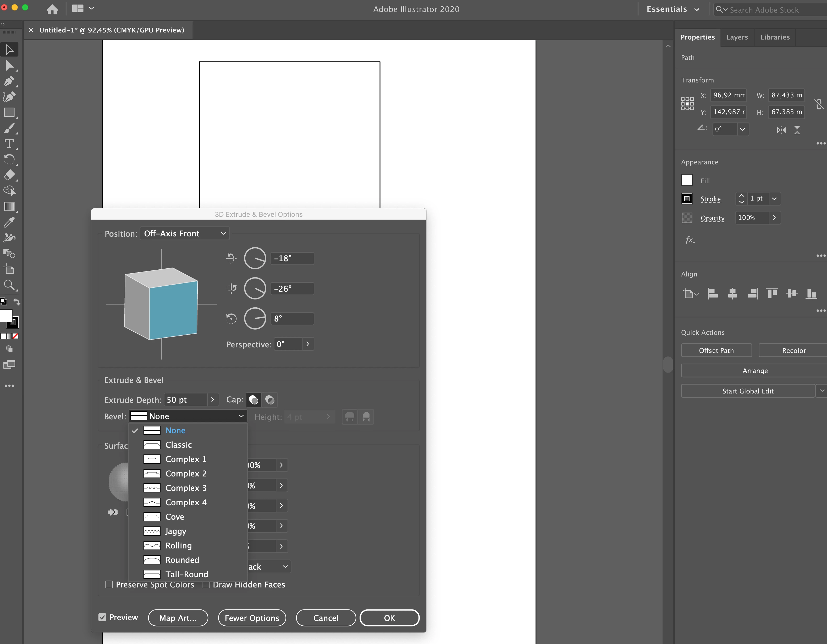
Task: Choose Rounded from the bevel list
Action: (x=182, y=560)
